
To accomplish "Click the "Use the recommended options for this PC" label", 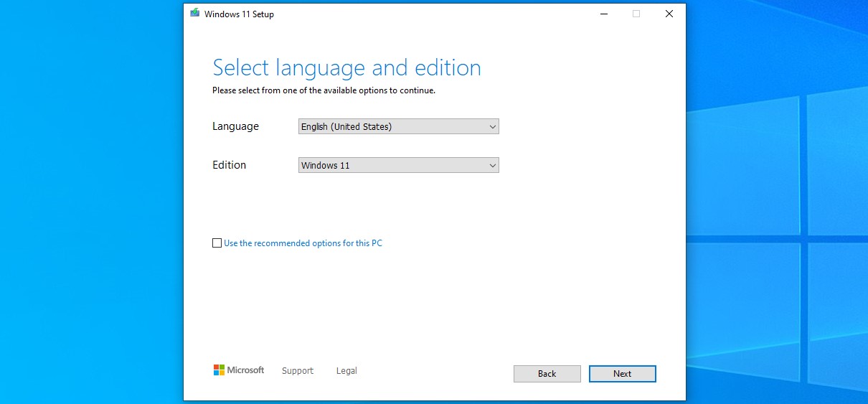I will point(303,243).
